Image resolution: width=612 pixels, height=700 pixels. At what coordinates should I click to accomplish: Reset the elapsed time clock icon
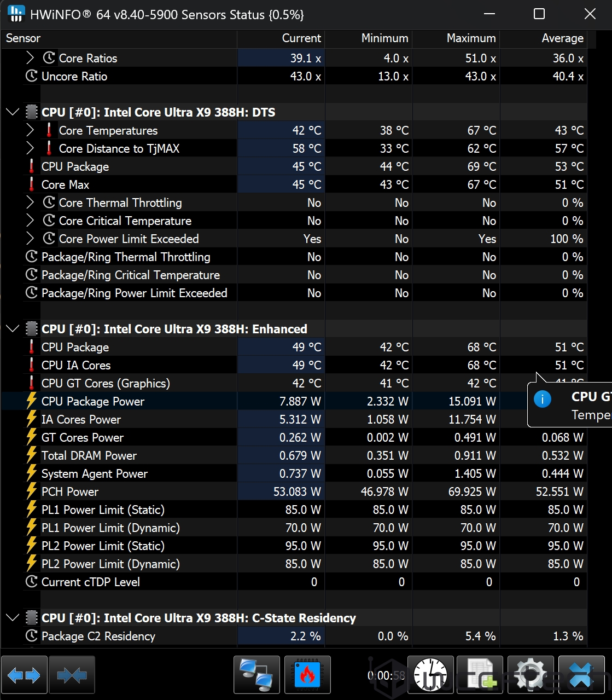tap(430, 675)
